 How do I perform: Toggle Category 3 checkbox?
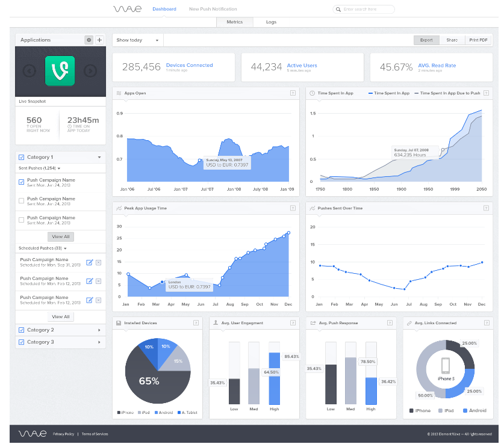coord(22,342)
